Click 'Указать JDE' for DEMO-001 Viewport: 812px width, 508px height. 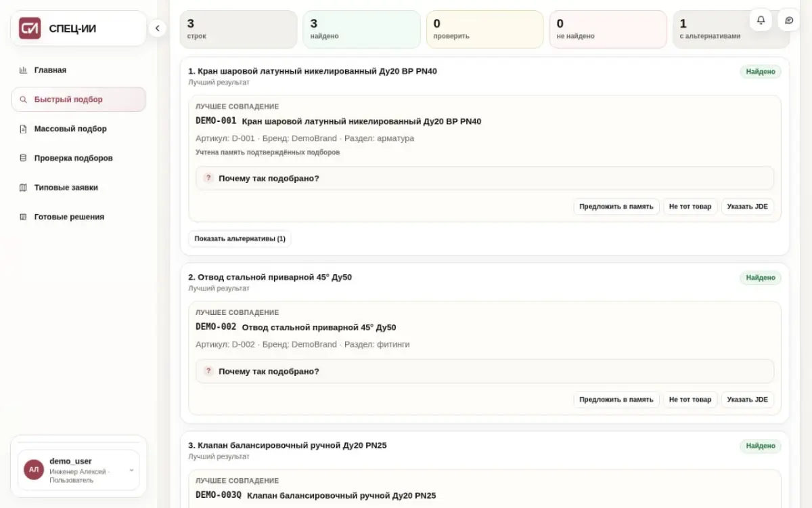pyautogui.click(x=747, y=207)
